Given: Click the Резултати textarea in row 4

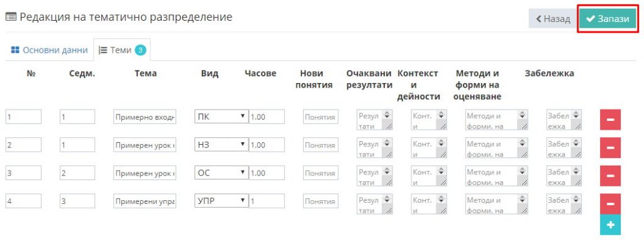Looking at the screenshot, I should 375,205.
